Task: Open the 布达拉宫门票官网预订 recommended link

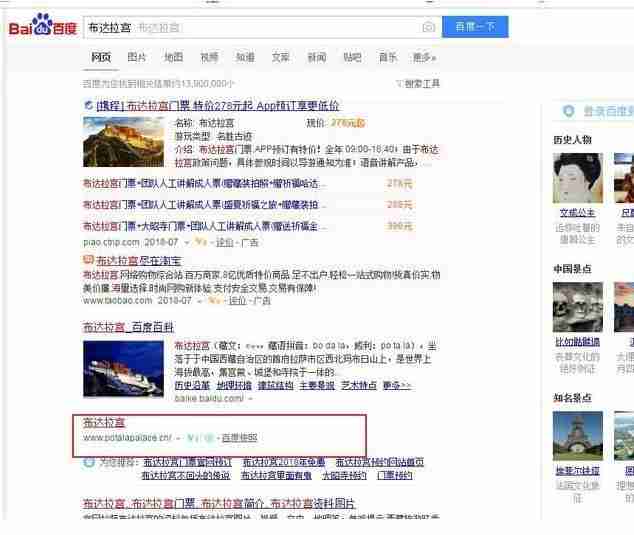Action: pos(188,462)
